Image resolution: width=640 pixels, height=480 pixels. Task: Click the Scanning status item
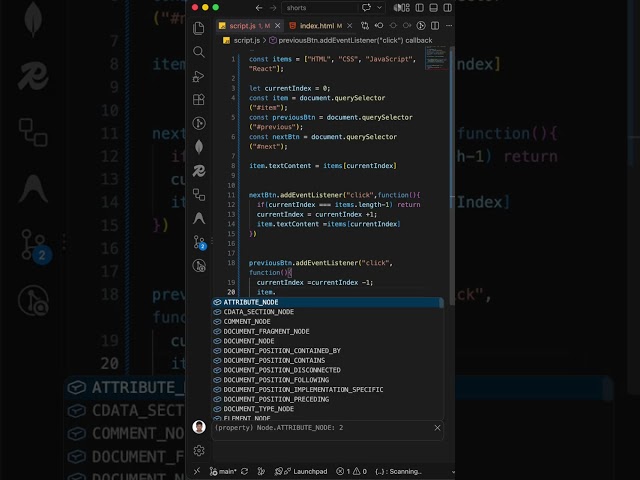[398, 471]
